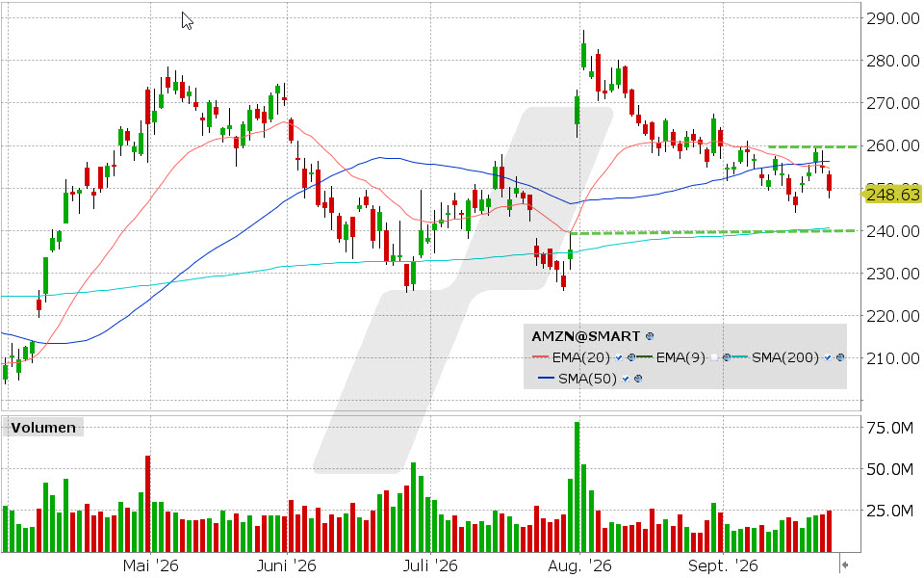924x578 pixels.
Task: Click the Juli '26 date label
Action: click(x=430, y=565)
